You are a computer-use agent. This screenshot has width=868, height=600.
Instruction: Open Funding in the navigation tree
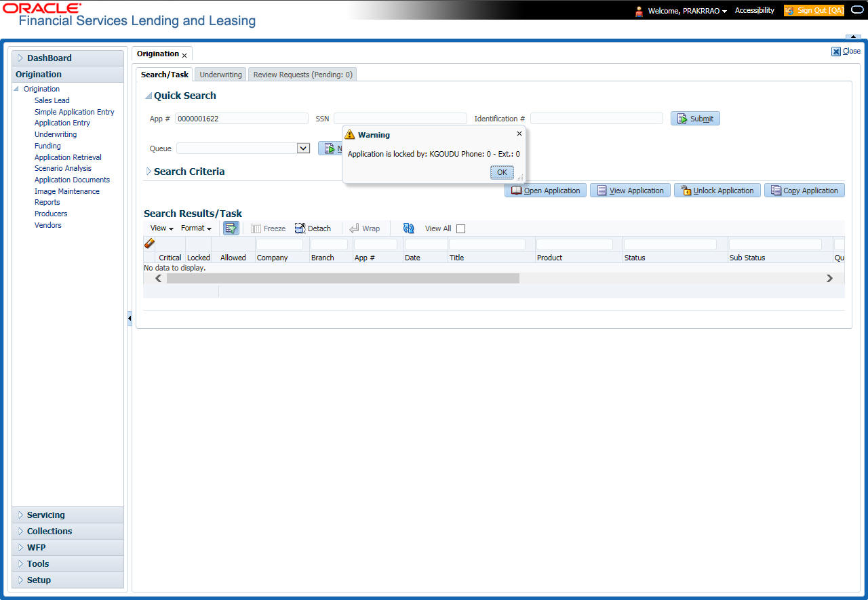click(47, 146)
